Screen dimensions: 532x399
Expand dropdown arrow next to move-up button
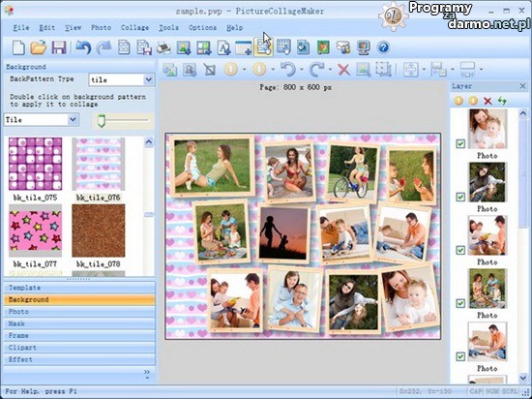tap(245, 70)
